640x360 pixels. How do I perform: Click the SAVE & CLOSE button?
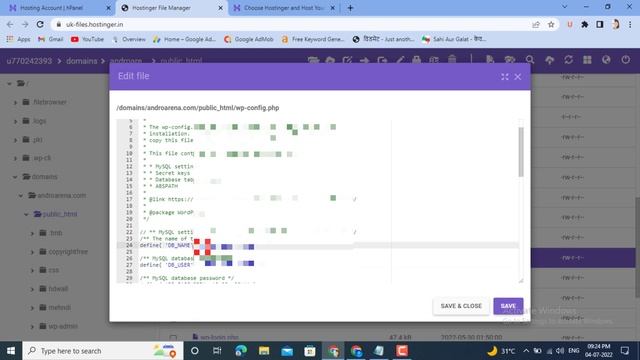click(461, 306)
